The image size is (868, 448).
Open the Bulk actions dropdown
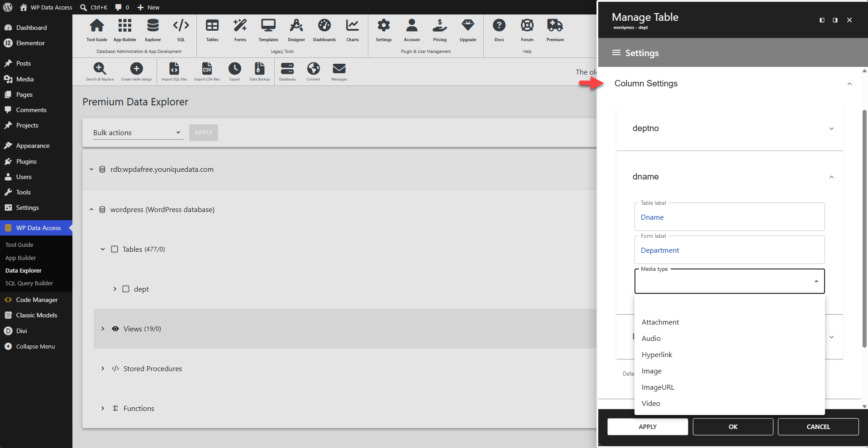pos(138,132)
